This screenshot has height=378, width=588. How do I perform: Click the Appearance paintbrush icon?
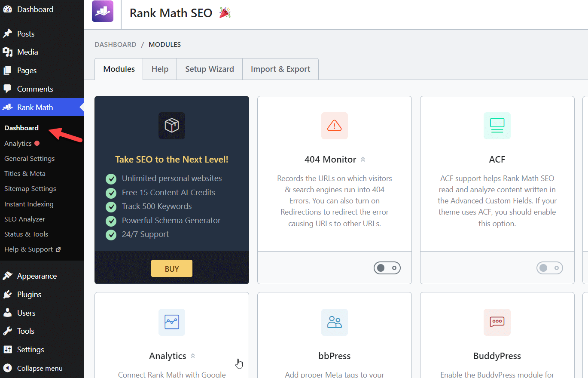point(9,276)
